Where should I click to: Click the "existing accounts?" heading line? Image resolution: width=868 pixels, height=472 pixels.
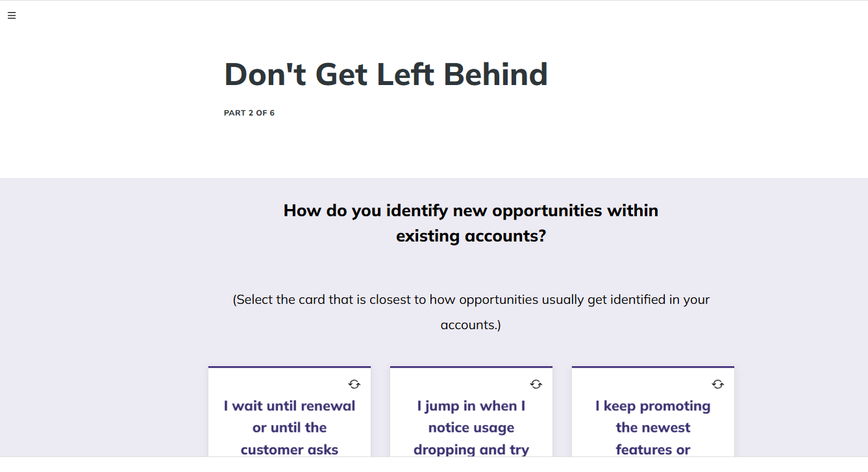pyautogui.click(x=471, y=236)
